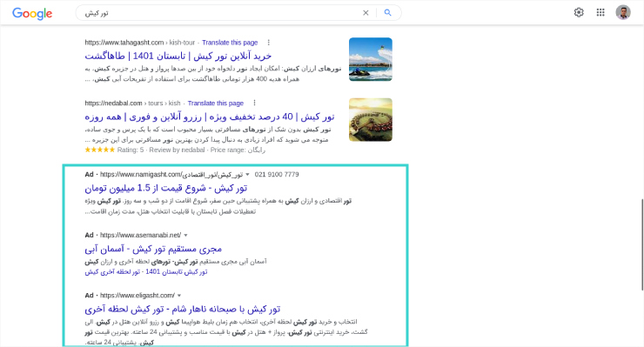Open the Google apps grid icon
Viewport: 644px width, 347px height.
[x=600, y=12]
